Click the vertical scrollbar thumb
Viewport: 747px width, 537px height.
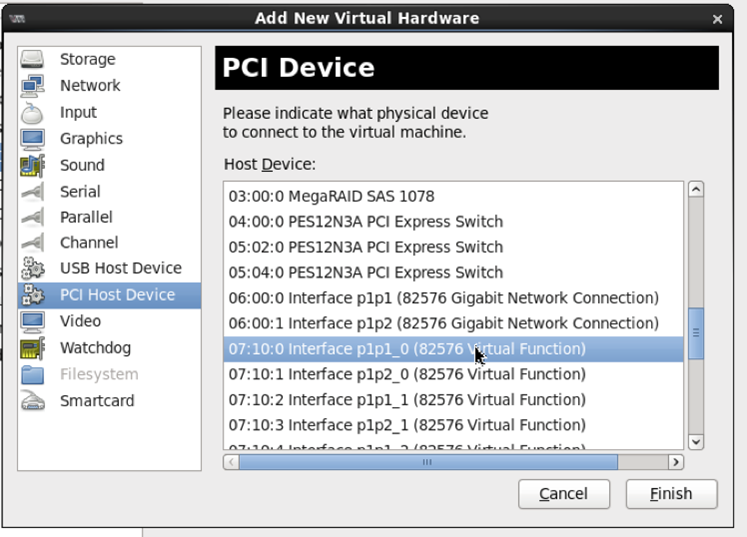click(696, 331)
